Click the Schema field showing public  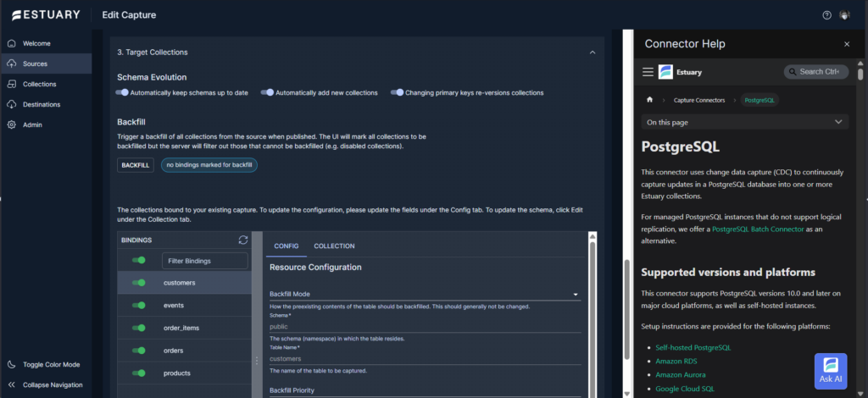425,327
